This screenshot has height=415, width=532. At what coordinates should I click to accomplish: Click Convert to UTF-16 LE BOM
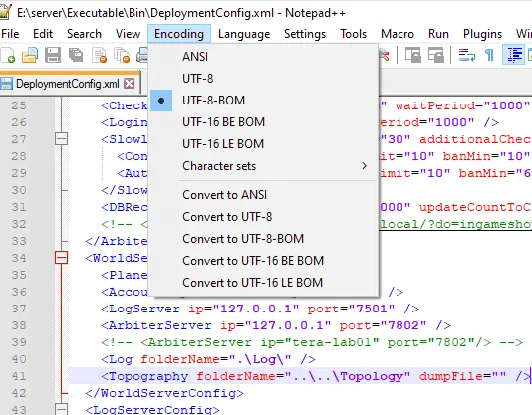[x=263, y=283]
